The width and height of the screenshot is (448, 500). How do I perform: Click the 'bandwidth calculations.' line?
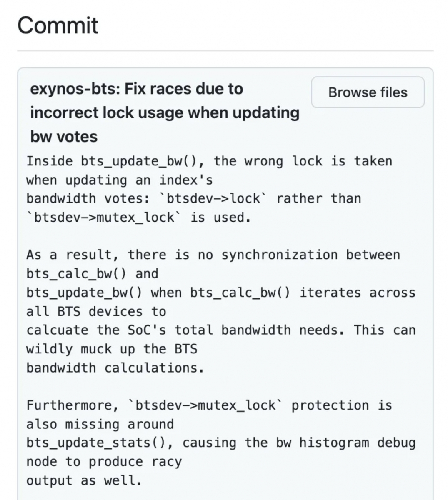[x=115, y=367]
